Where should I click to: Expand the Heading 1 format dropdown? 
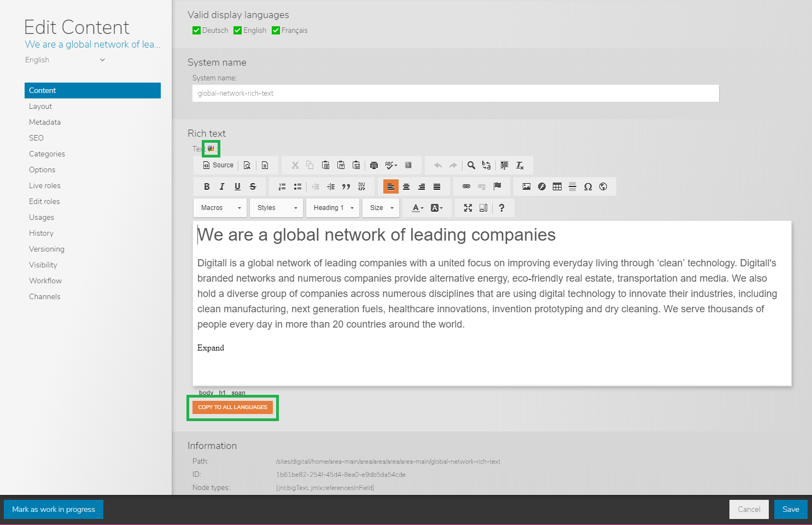pos(333,208)
